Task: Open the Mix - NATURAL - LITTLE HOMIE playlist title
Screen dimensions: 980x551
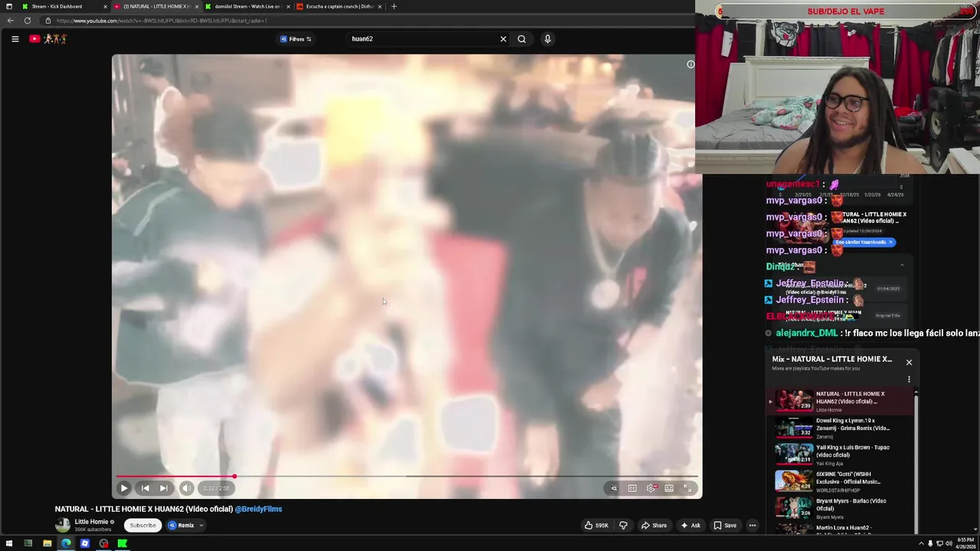Action: tap(832, 359)
